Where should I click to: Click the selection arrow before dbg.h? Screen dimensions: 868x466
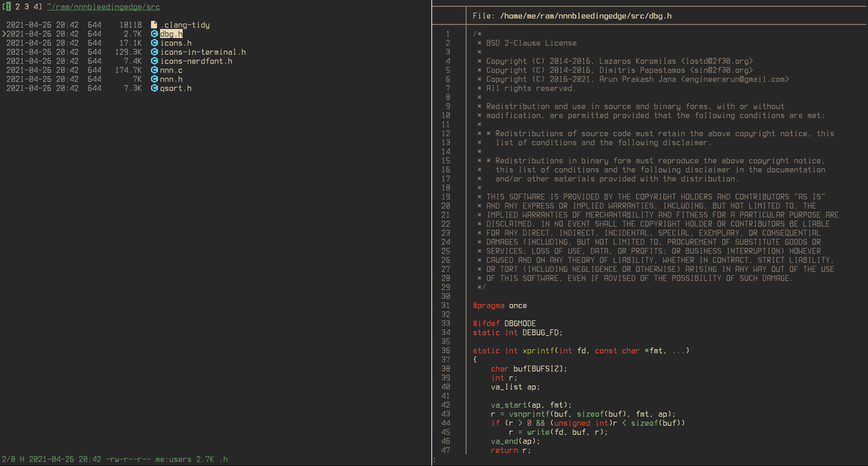pyautogui.click(x=4, y=33)
